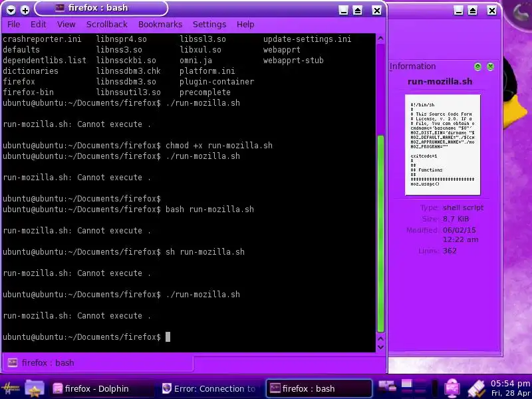Minimize the Dolphin window behind

(458, 10)
